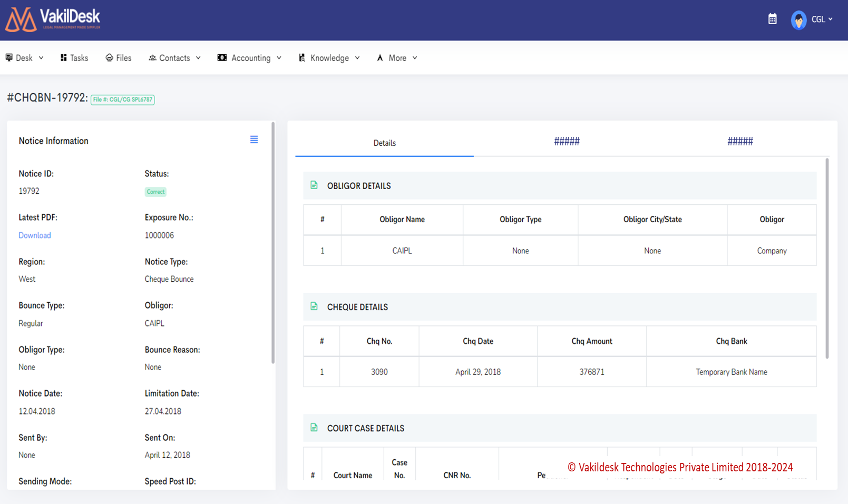848x504 pixels.
Task: Click cheque amount 376871 cell
Action: coord(592,372)
